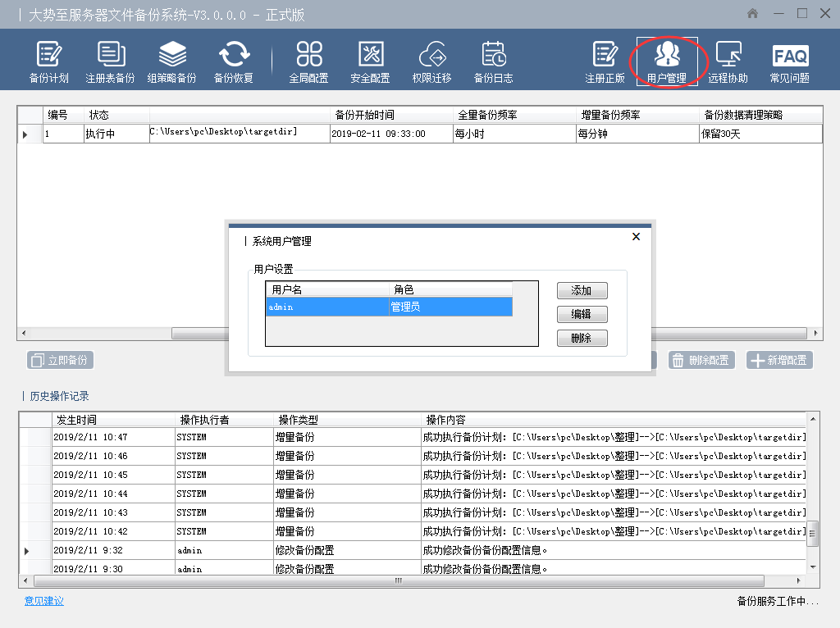Open 远程协助 remote assistance
The width and height of the screenshot is (840, 628).
pos(728,61)
